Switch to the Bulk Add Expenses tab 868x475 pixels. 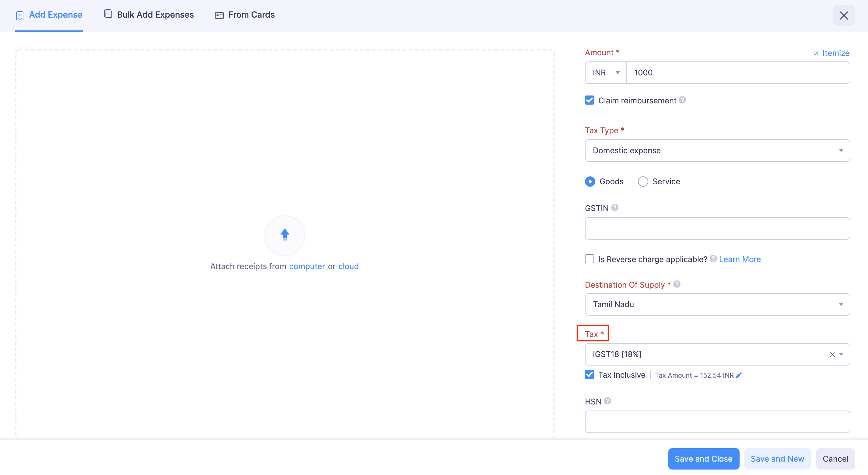click(149, 15)
